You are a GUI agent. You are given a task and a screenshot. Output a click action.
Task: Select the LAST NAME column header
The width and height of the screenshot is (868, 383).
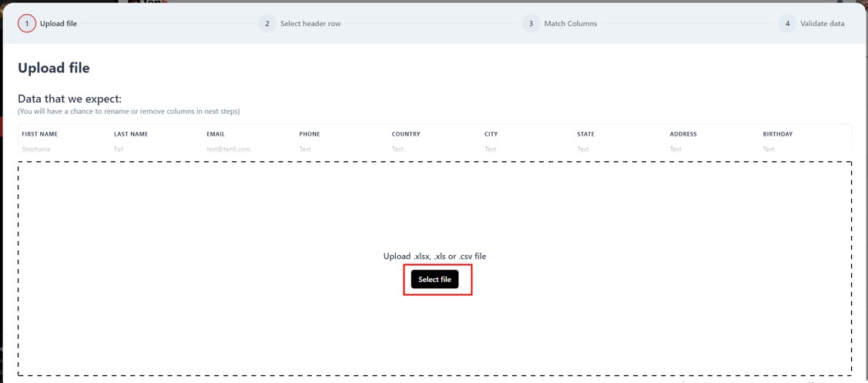pos(131,134)
